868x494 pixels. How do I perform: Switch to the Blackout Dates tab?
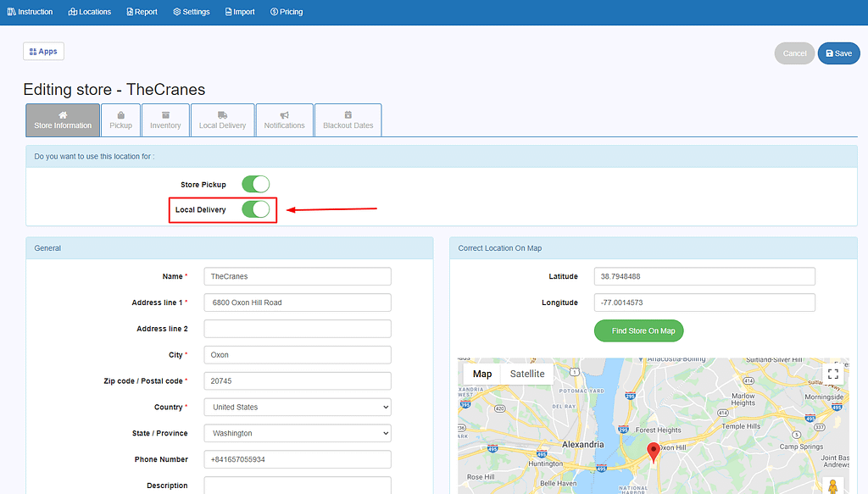click(x=348, y=120)
